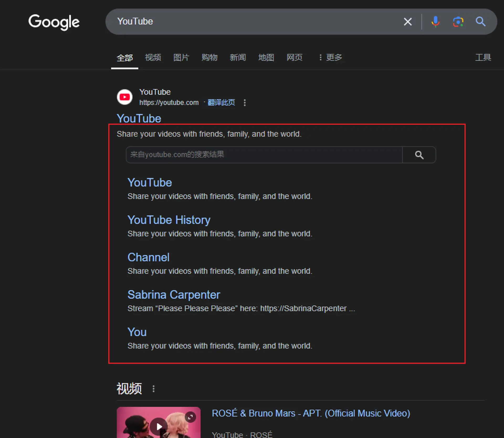Submit the youtube.com site search
The height and width of the screenshot is (438, 504).
tap(419, 155)
